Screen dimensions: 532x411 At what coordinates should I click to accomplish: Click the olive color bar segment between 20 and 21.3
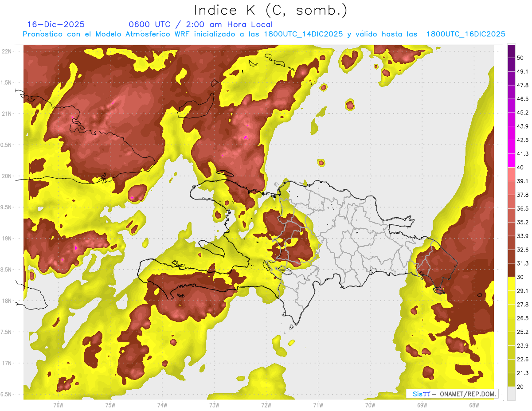pos(512,380)
